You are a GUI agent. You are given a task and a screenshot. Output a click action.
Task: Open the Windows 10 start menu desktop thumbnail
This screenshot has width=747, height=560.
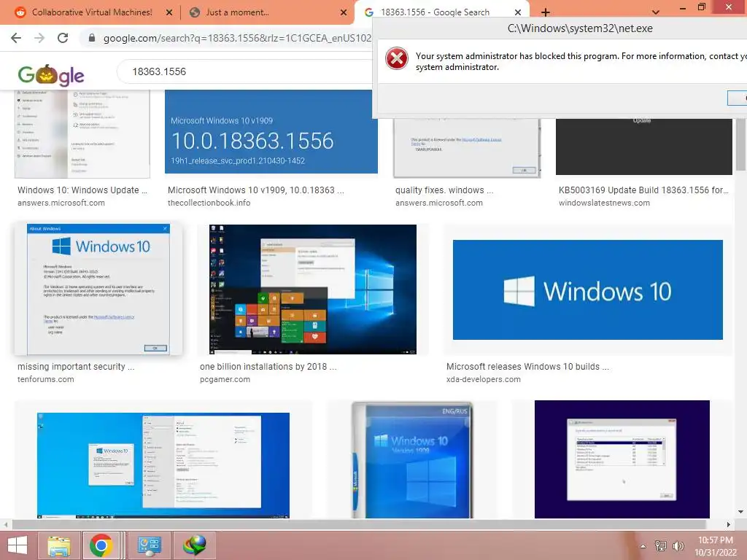point(312,289)
